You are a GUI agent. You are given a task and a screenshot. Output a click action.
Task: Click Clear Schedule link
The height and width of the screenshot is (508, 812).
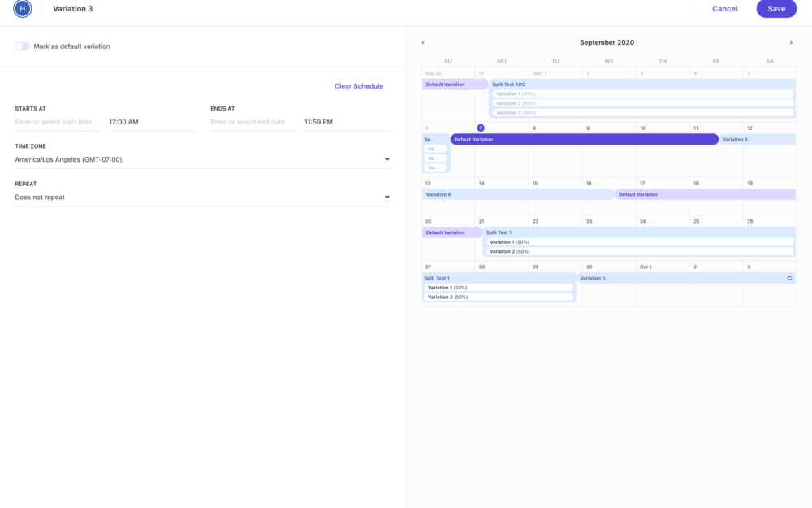tap(358, 86)
